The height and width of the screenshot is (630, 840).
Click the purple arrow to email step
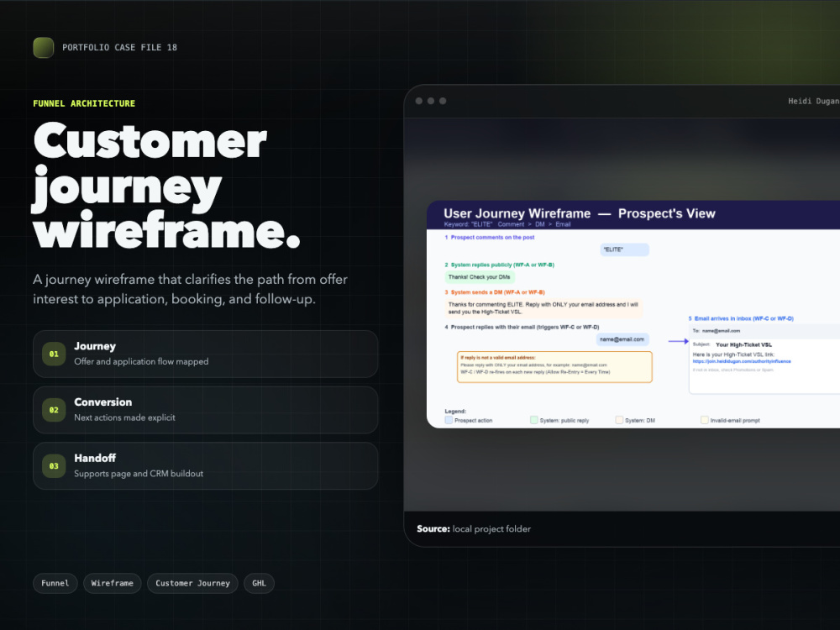[x=678, y=341]
